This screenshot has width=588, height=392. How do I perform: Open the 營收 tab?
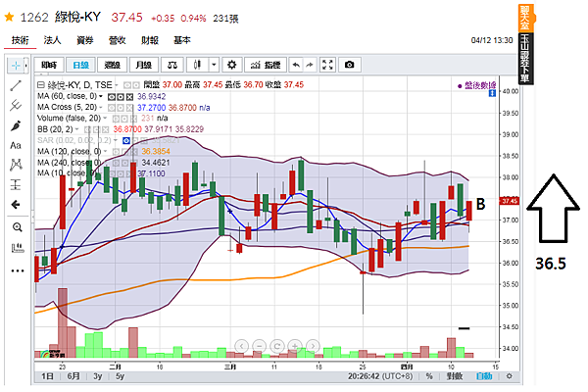click(117, 40)
